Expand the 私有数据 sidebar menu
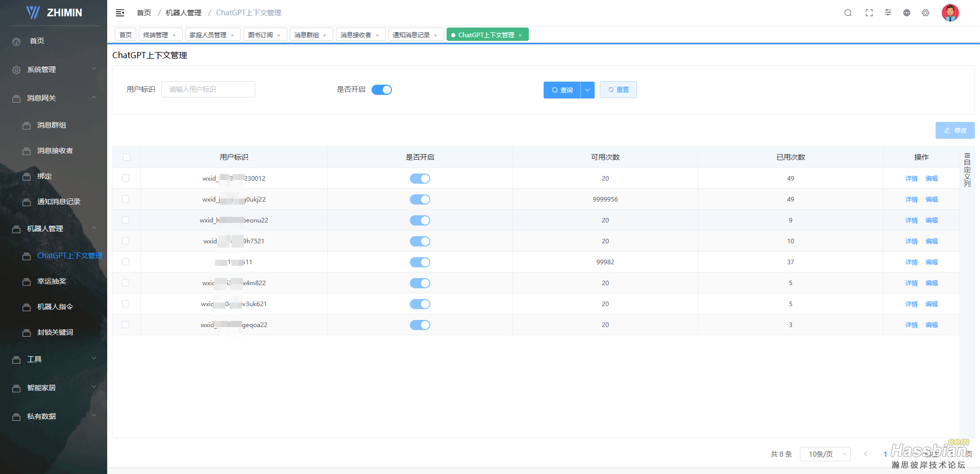This screenshot has height=474, width=980. click(54, 416)
